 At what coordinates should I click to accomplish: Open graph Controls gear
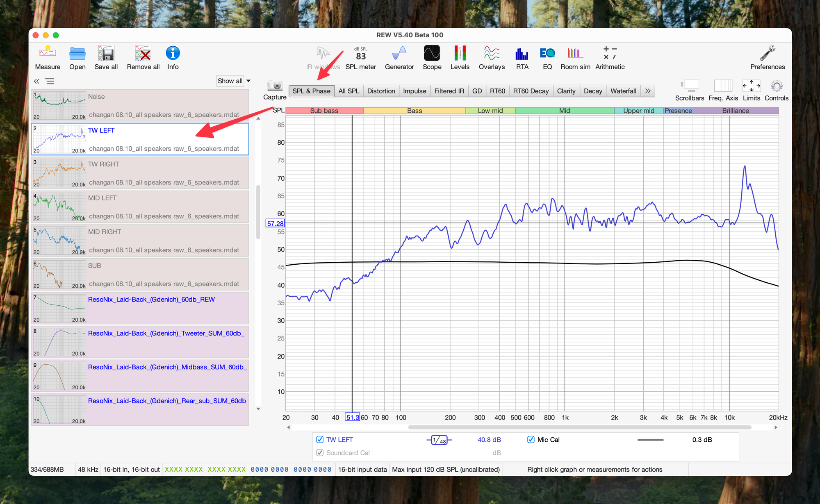click(x=776, y=86)
